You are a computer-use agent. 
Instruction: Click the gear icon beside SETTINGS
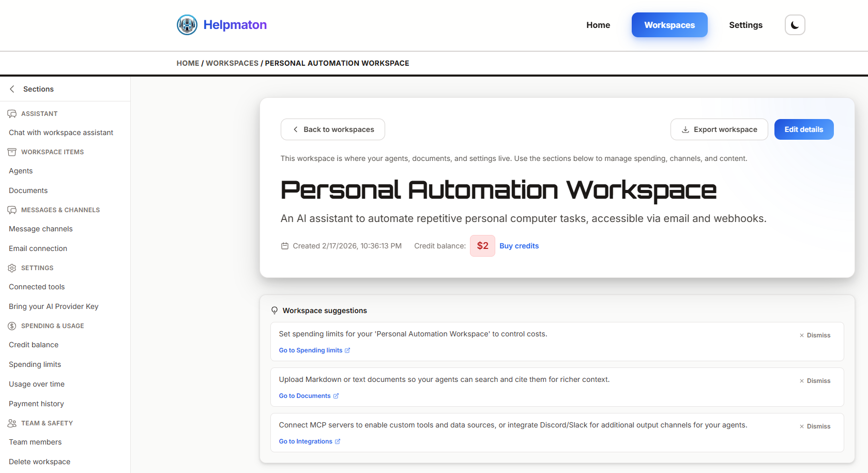pyautogui.click(x=12, y=268)
